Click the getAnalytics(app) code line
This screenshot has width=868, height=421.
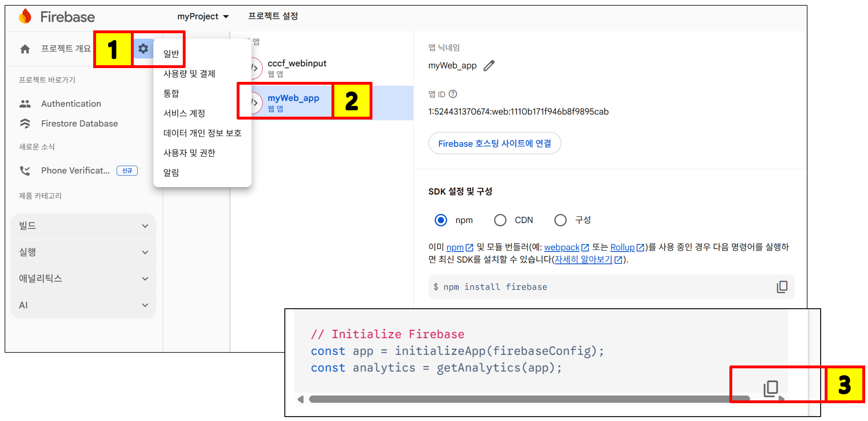(436, 368)
